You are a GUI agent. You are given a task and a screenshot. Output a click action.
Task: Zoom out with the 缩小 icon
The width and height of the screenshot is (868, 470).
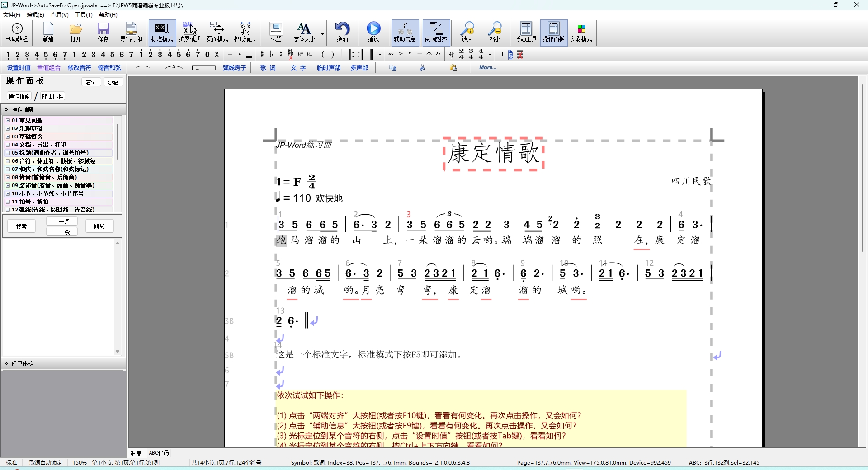495,33
